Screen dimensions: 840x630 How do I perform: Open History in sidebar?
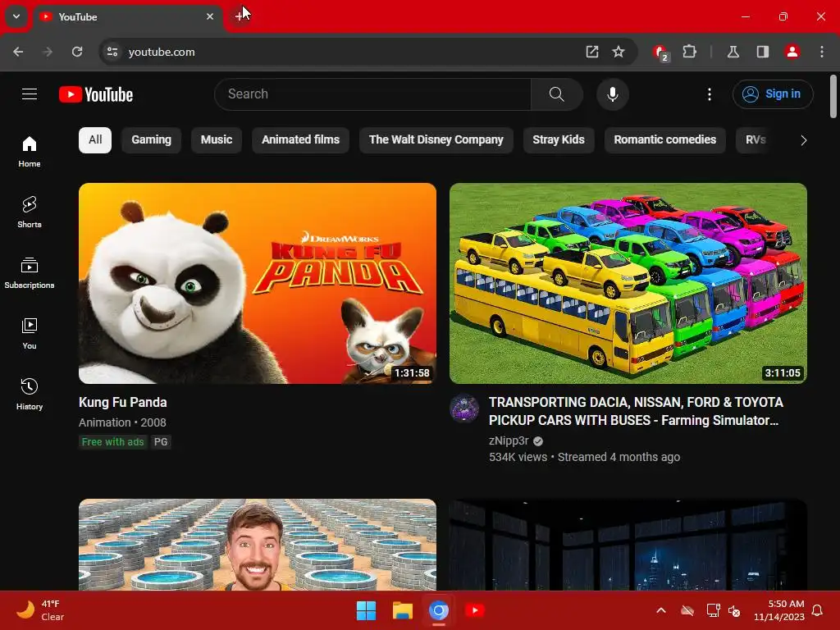click(x=30, y=394)
